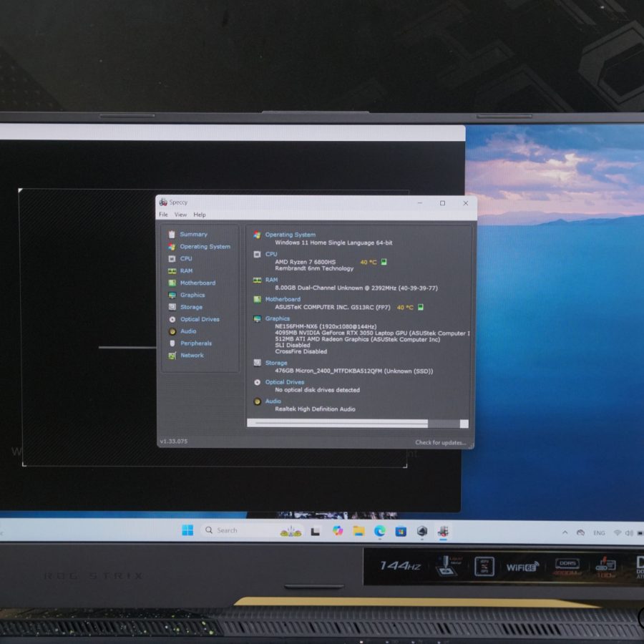This screenshot has height=644, width=644.
Task: Launch Microsoft Edge from the taskbar
Action: [380, 531]
